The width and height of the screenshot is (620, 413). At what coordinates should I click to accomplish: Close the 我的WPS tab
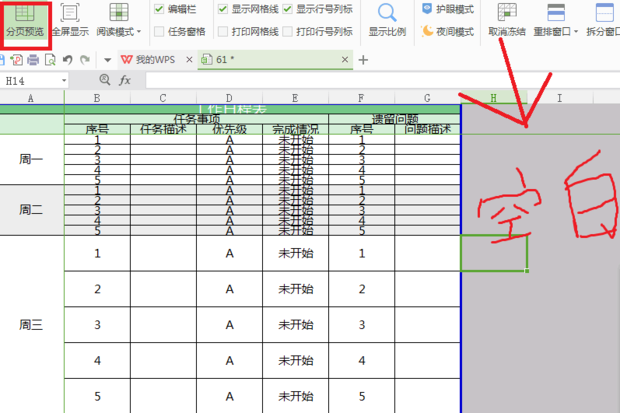(189, 60)
